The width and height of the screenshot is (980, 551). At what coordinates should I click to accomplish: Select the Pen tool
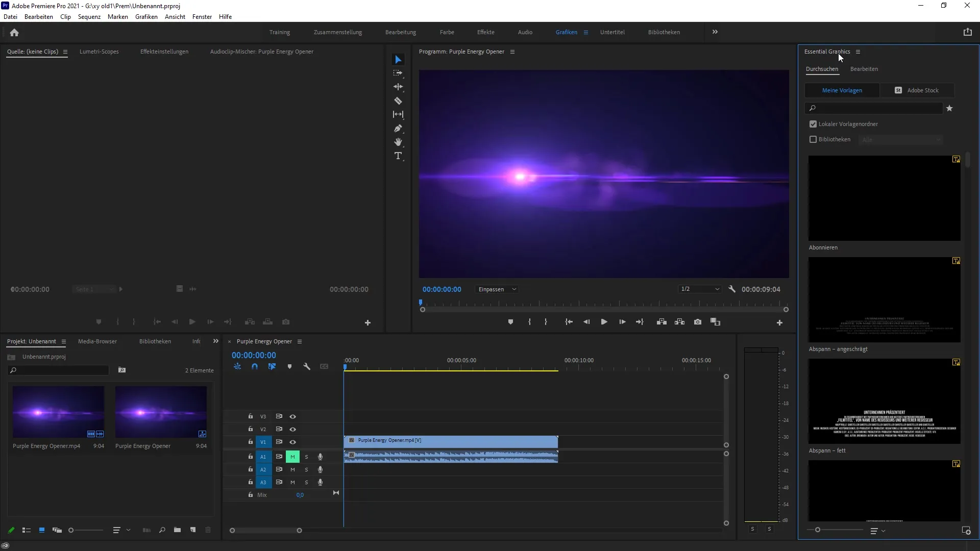398,129
